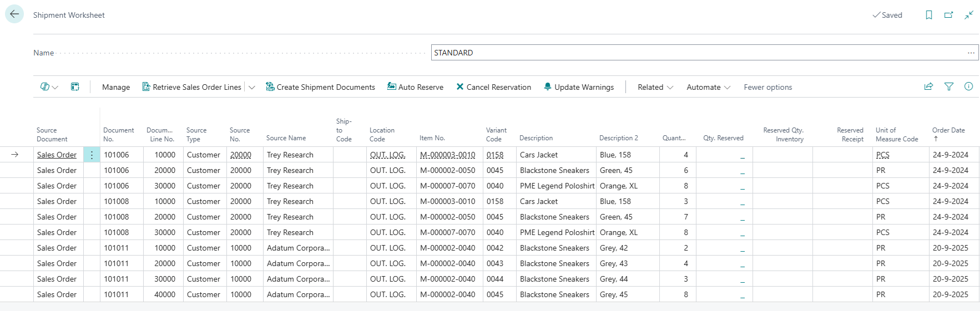Click the collapse page arrows icon
The height and width of the screenshot is (311, 980).
969,15
